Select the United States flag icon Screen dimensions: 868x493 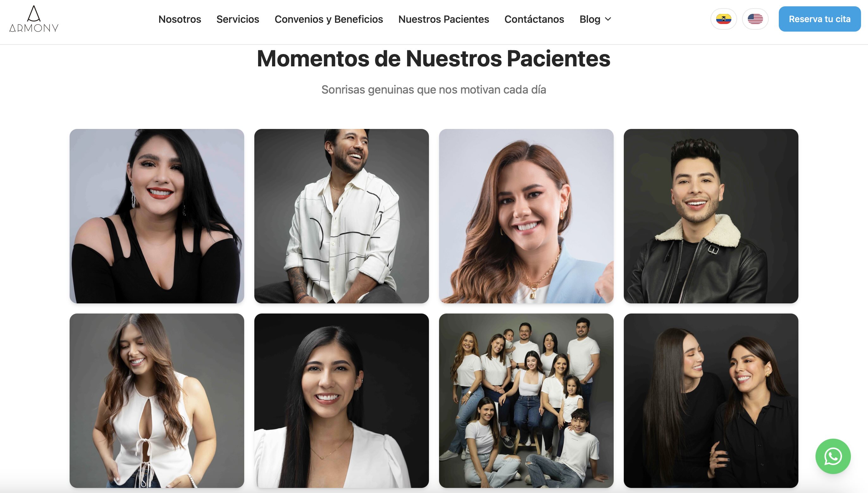[755, 19]
